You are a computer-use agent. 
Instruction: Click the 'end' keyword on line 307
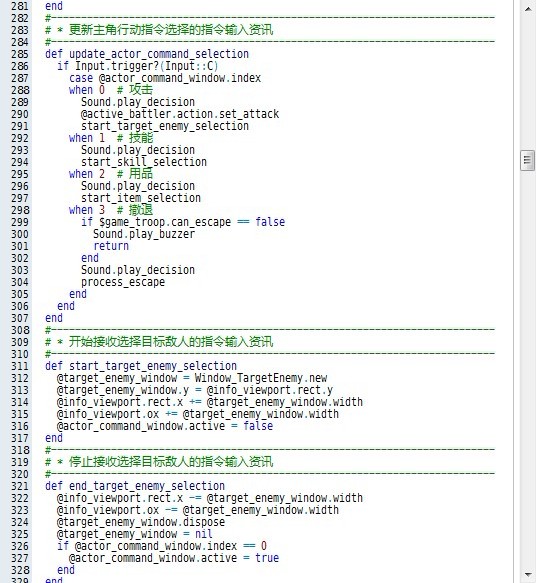click(54, 318)
